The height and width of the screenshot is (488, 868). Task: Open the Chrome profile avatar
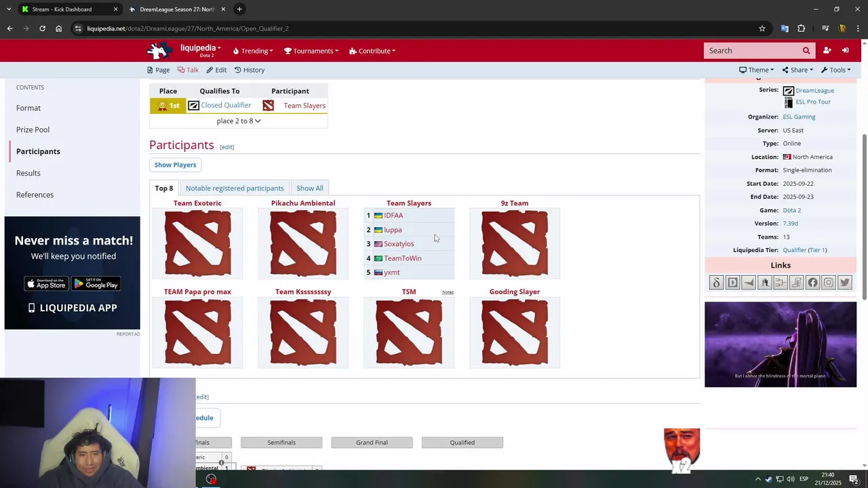(x=842, y=28)
